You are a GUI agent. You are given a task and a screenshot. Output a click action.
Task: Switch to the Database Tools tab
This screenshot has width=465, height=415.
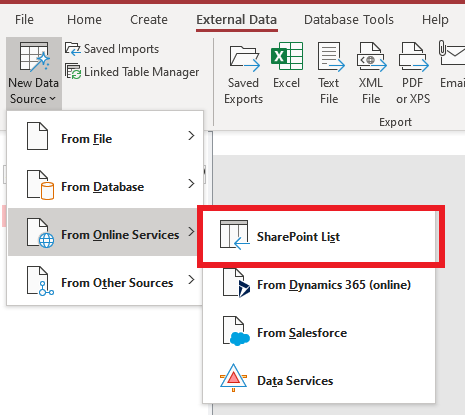coord(349,20)
